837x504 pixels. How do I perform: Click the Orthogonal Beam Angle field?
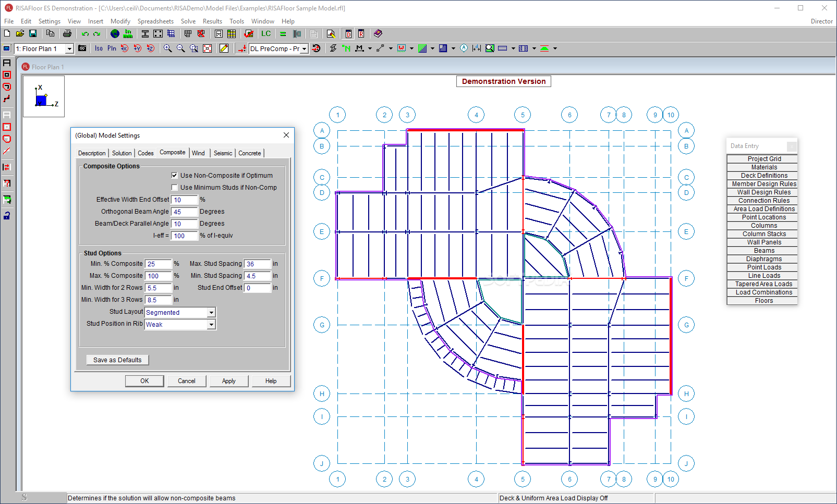click(x=185, y=212)
